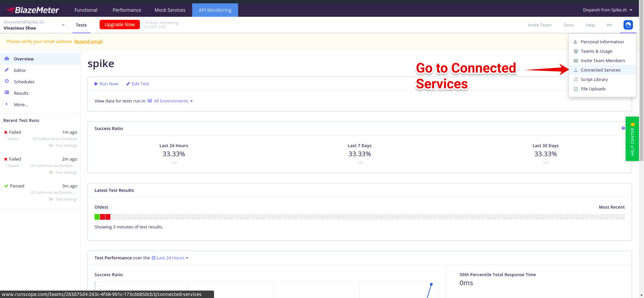Click the Schedules clock icon
Screen dimensions: 644x298
7,81
